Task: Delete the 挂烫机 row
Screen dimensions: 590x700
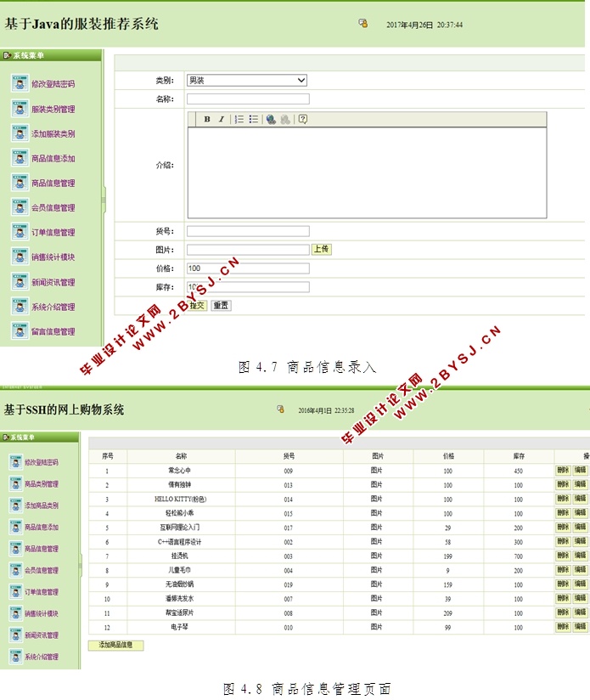Action: [563, 556]
